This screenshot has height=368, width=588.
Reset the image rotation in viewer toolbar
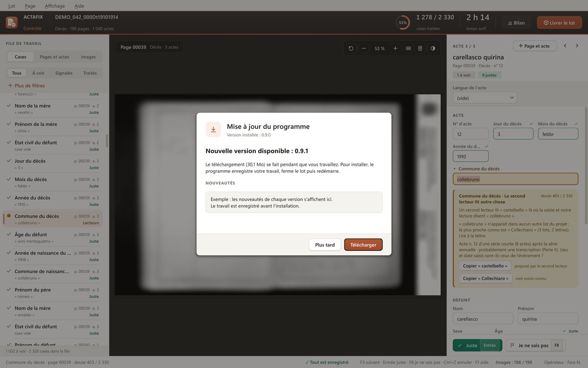click(351, 49)
